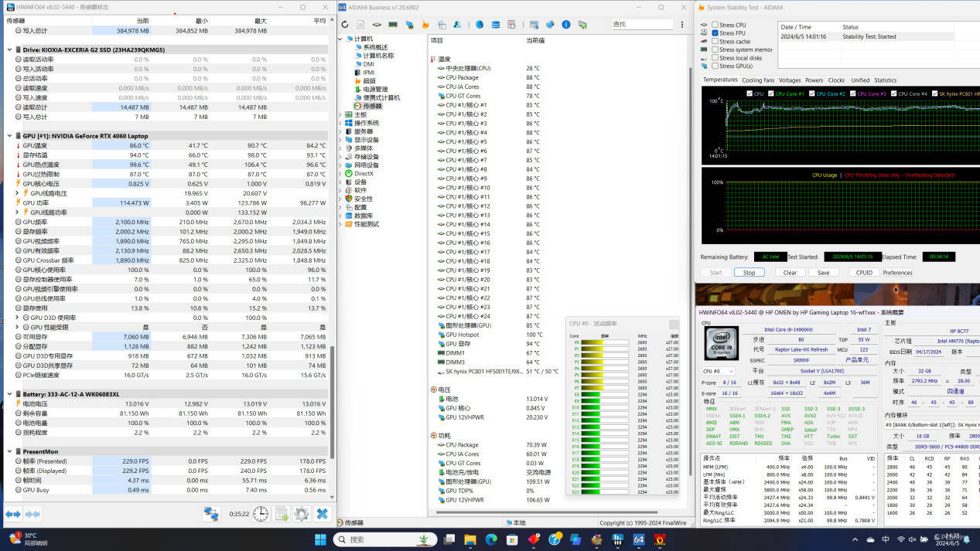Toggle the CPU Core #1 graph checkbox
Image resolution: width=980 pixels, height=551 pixels.
(x=770, y=94)
